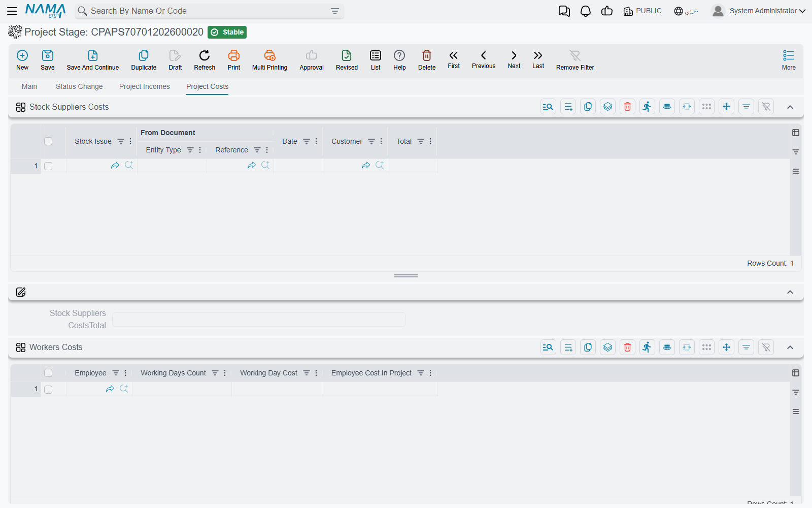Open the List view
Screen dimensions: 812x508
coord(376,60)
